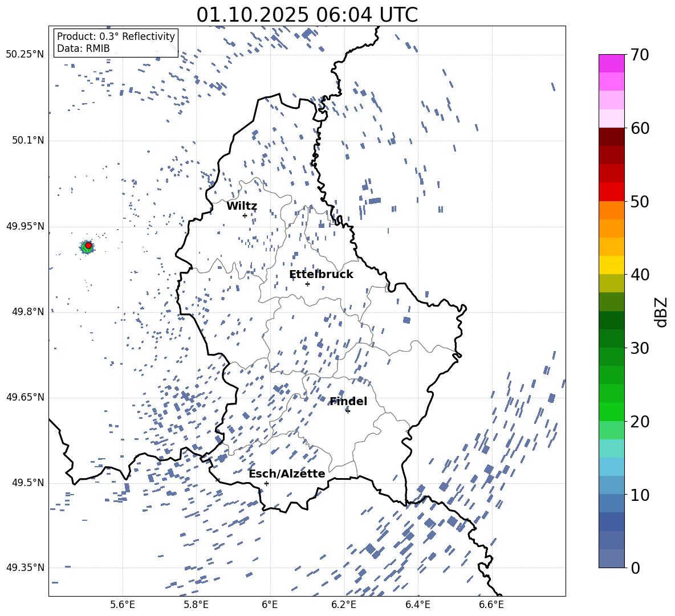
Task: Click the Findel station cross marker
Action: (348, 411)
